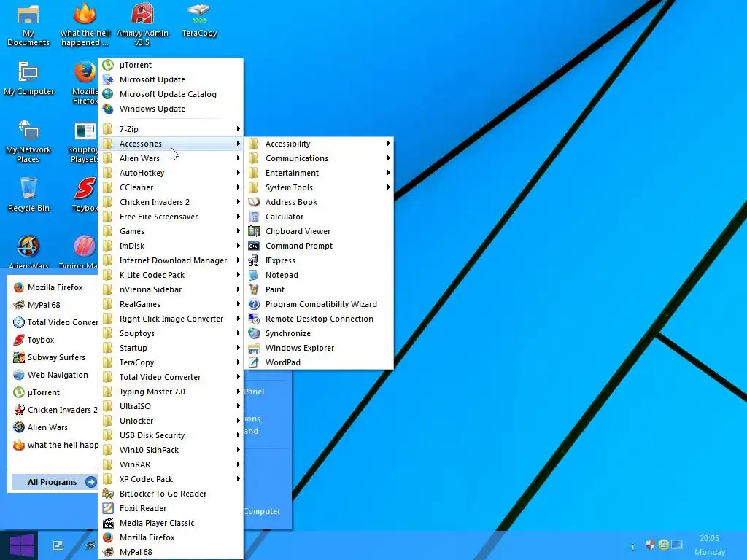The width and height of the screenshot is (747, 560).
Task: Click the All Programs button
Action: coord(54,482)
